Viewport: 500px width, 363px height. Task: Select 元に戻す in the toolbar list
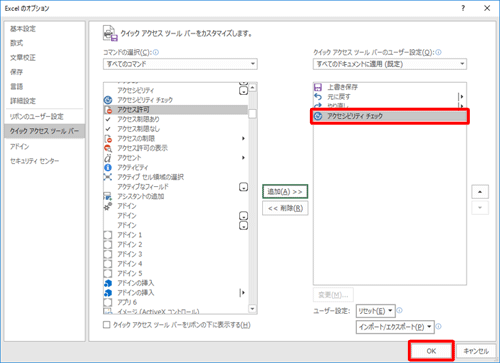(389, 97)
